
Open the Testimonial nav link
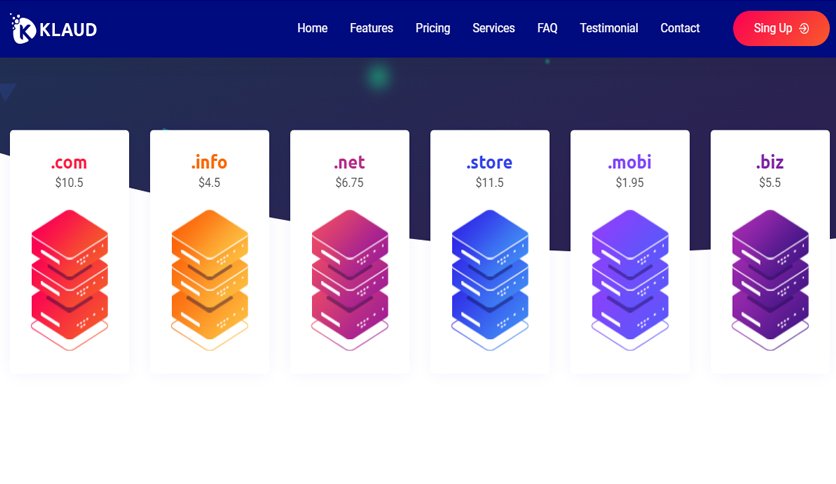click(609, 28)
